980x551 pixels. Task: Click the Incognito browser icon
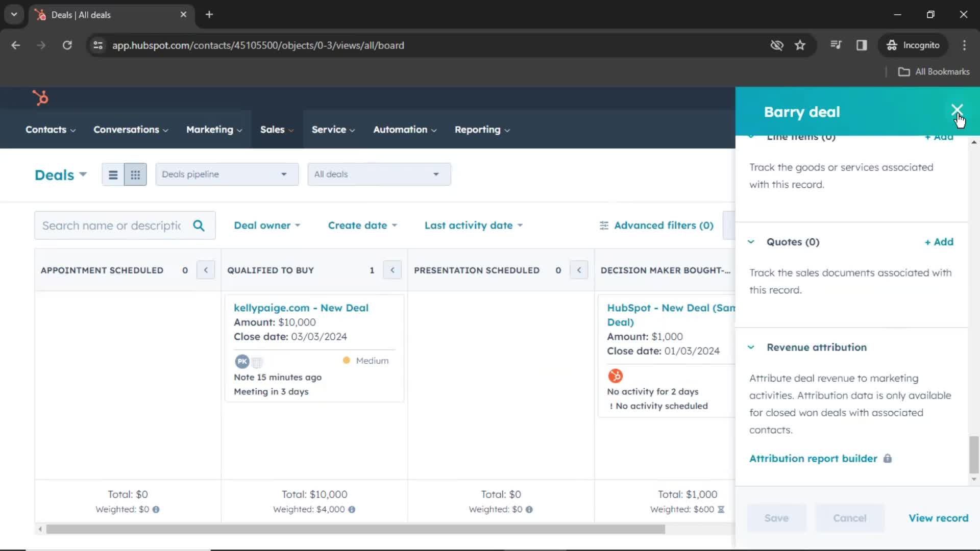click(x=892, y=45)
